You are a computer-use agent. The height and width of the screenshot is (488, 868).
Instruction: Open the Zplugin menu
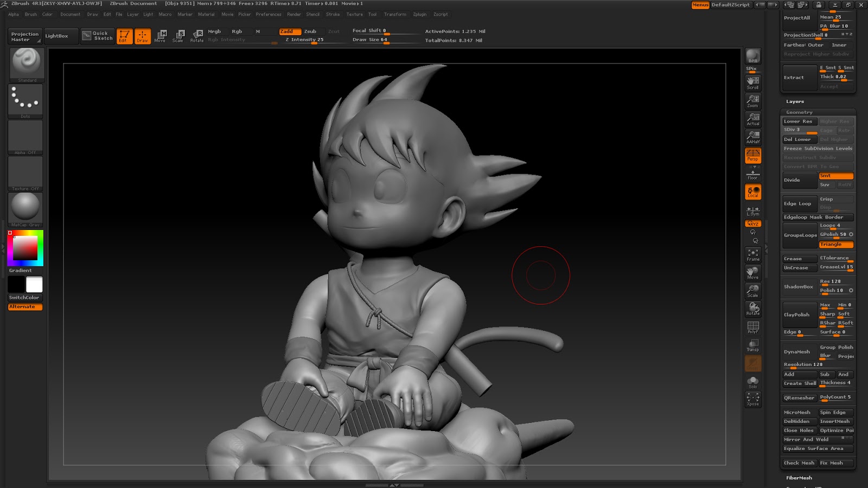pyautogui.click(x=420, y=15)
